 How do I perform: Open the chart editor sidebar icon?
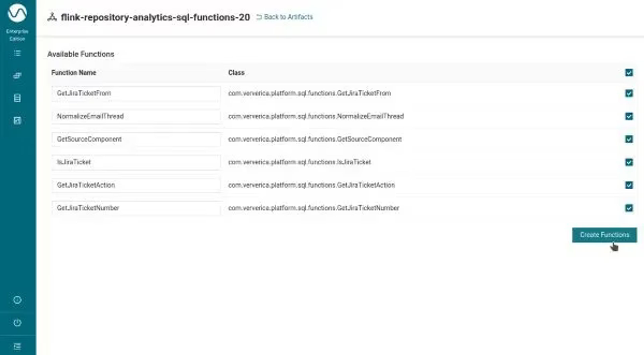[x=17, y=121]
